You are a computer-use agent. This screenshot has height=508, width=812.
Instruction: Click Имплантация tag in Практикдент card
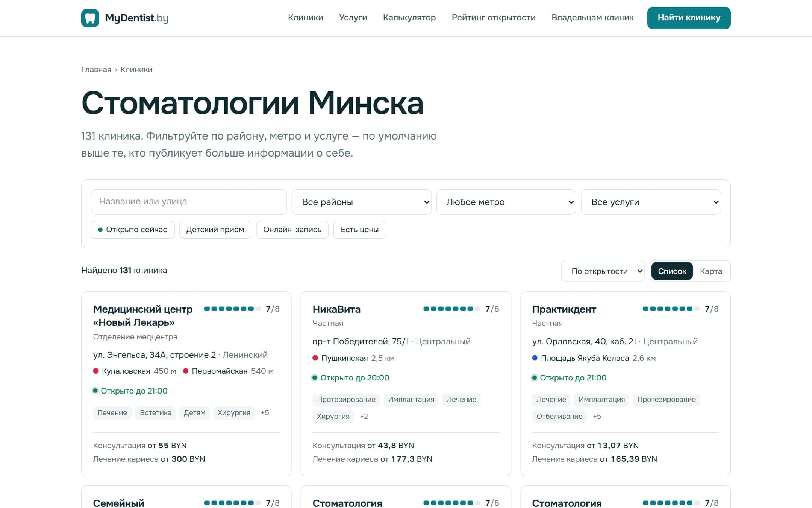point(601,399)
